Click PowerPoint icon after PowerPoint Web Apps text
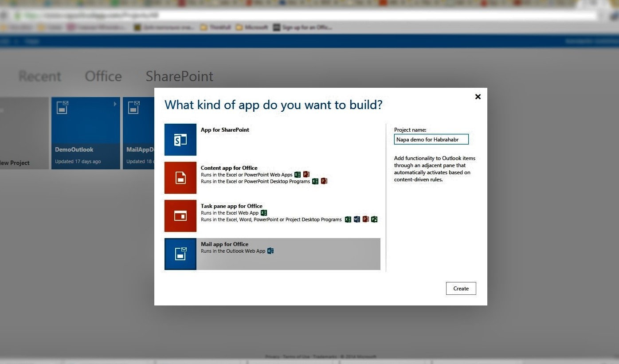This screenshot has height=364, width=619. (x=306, y=175)
